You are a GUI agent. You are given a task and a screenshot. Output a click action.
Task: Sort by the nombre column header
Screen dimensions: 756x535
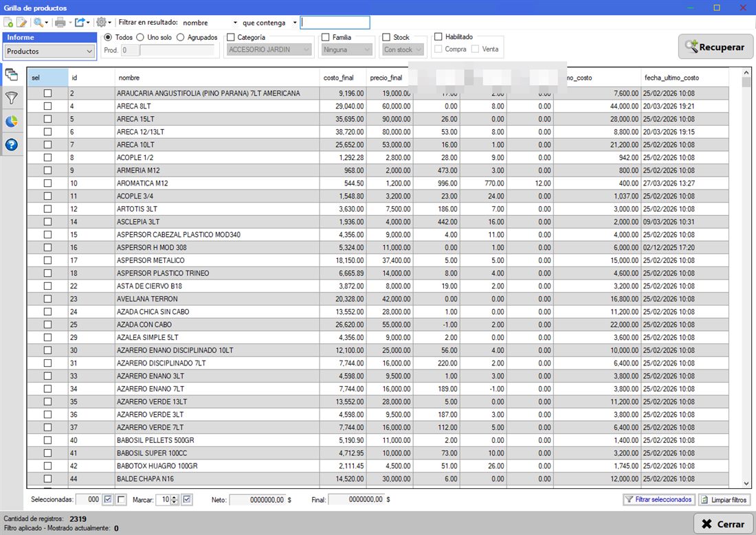[217, 78]
